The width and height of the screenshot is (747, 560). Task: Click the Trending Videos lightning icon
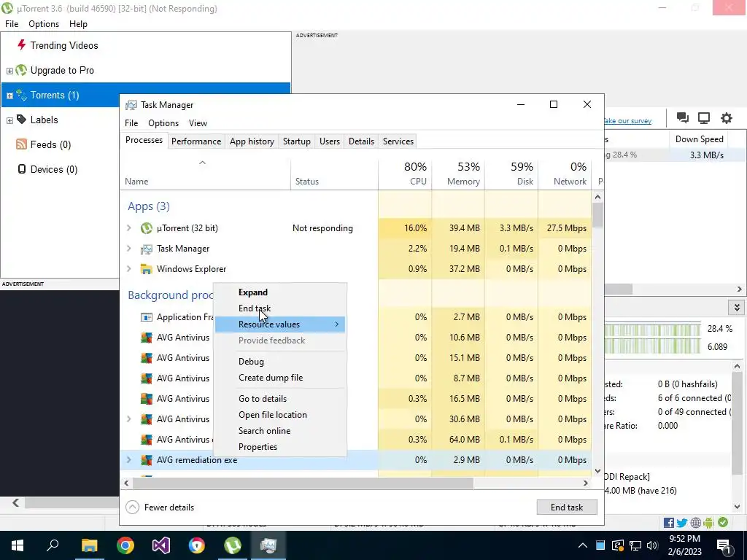pyautogui.click(x=21, y=44)
